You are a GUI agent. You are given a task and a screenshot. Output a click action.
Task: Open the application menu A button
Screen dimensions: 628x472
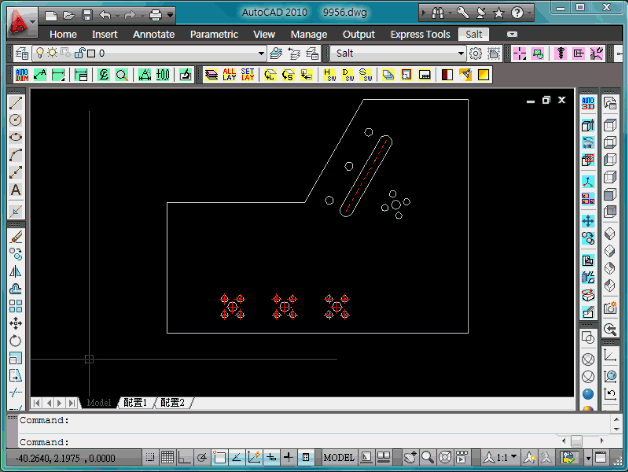(x=21, y=22)
